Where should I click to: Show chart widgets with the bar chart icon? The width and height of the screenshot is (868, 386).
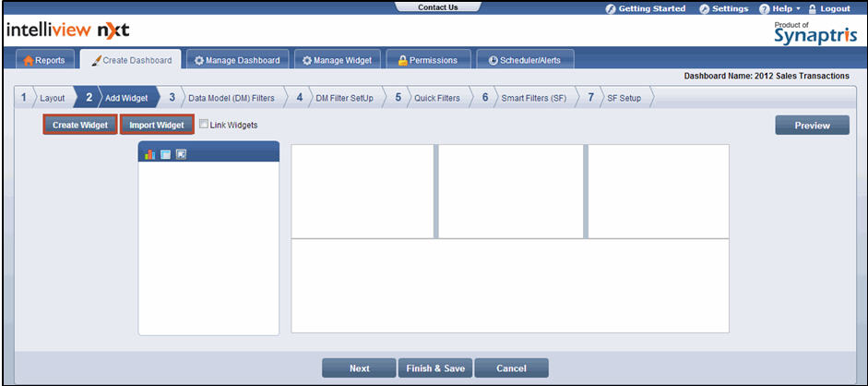pos(149,154)
